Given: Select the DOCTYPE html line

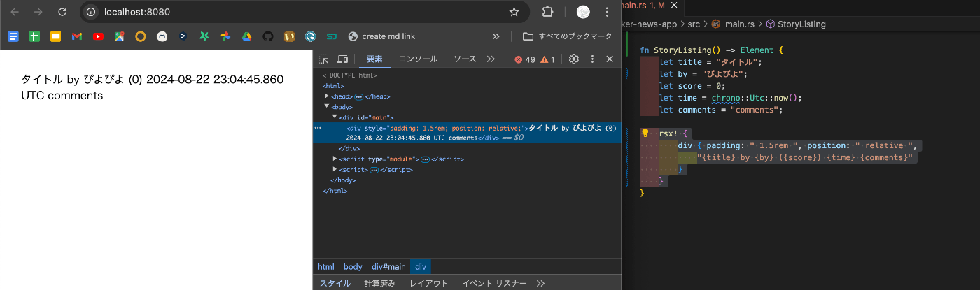Looking at the screenshot, I should pyautogui.click(x=350, y=75).
